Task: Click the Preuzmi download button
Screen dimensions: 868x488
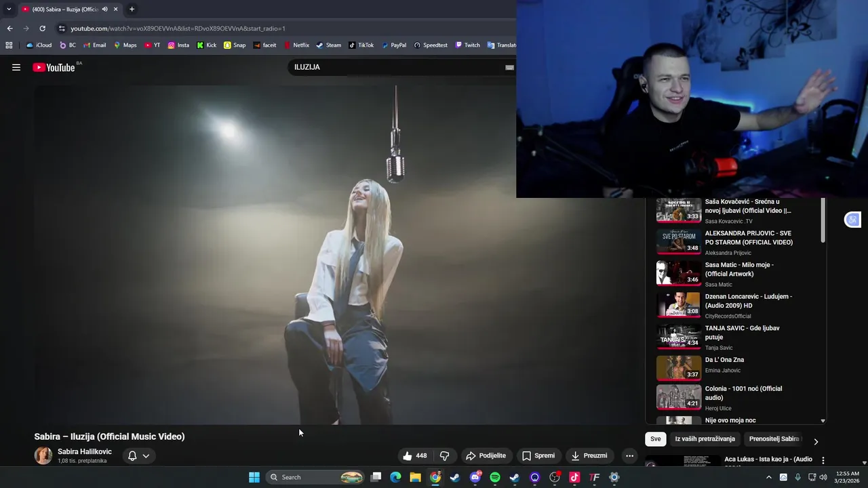Action: coord(589,455)
